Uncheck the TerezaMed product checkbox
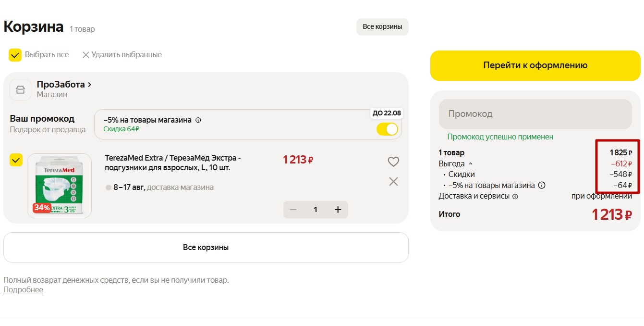 (16, 160)
